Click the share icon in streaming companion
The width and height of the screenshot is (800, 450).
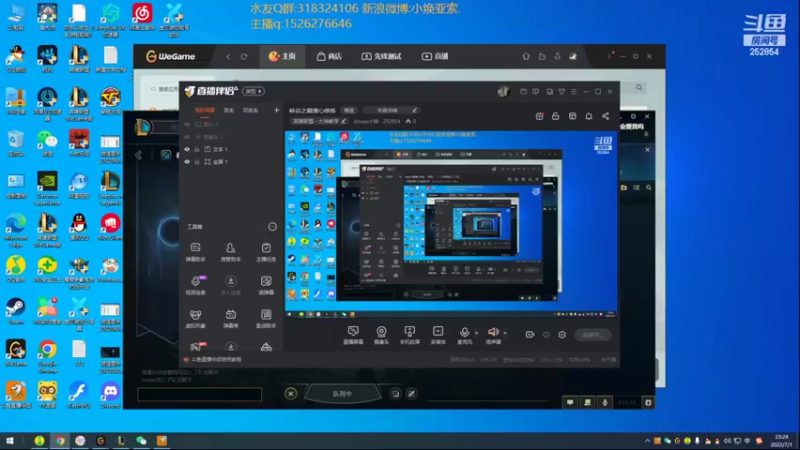(x=605, y=116)
